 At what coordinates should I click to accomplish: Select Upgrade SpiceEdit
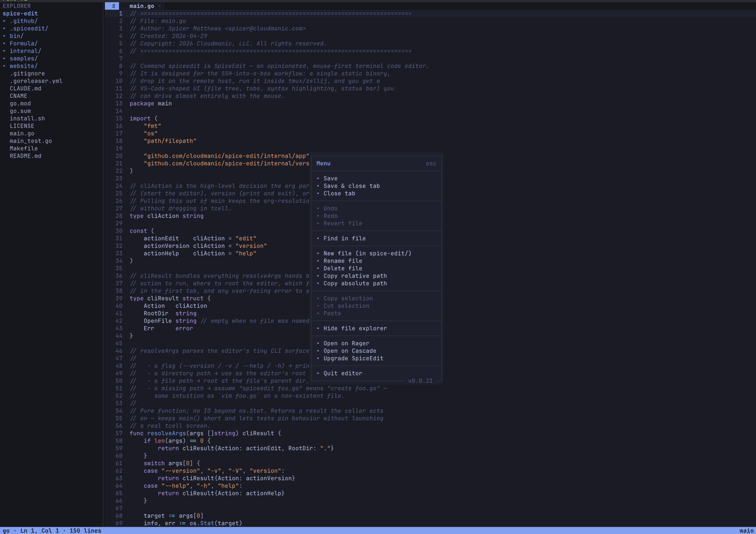pos(353,359)
